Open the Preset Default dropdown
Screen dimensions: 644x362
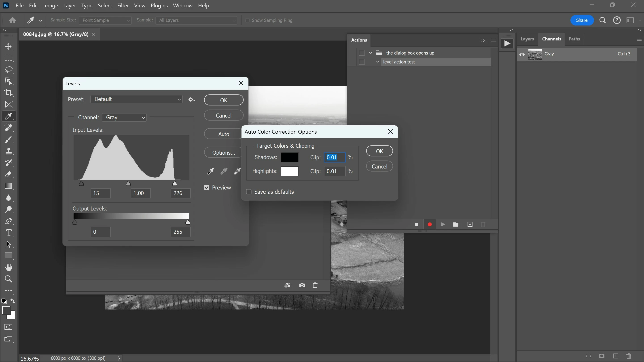(136, 99)
